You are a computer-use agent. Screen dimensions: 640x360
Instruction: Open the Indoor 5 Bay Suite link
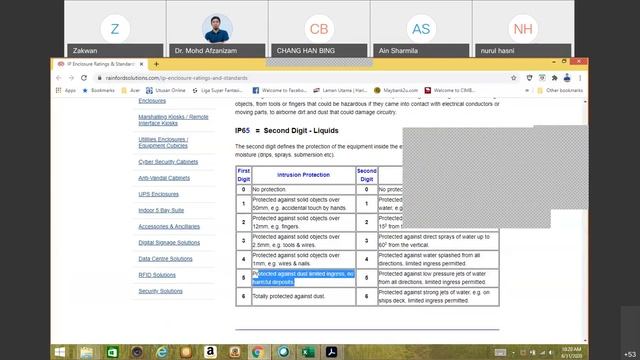pyautogui.click(x=161, y=210)
